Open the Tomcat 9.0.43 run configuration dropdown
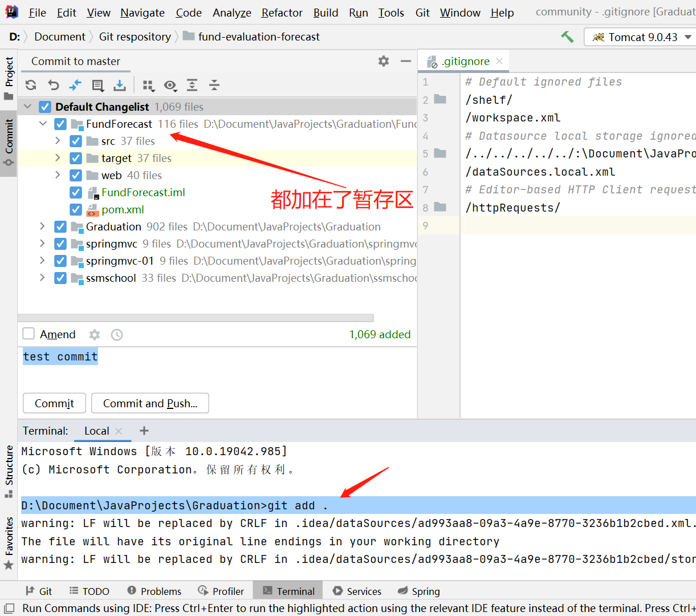Screen dimensions: 696x616 click(641, 37)
